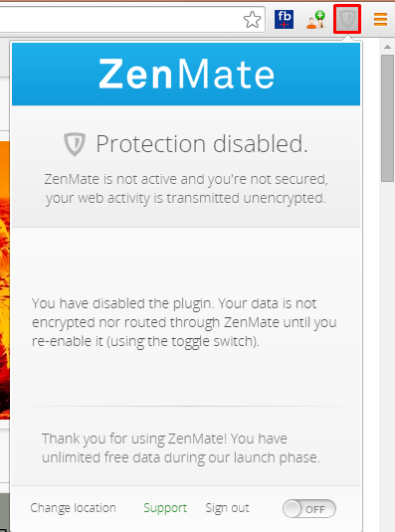Image resolution: width=395 pixels, height=532 pixels.
Task: Click the Protection disabled heading text
Action: pyautogui.click(x=202, y=144)
